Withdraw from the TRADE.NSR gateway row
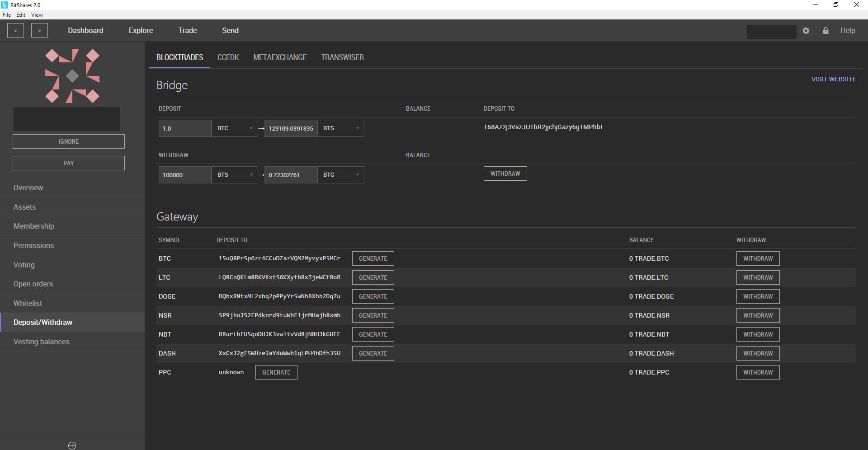Screen dimensions: 868x450 (758, 315)
